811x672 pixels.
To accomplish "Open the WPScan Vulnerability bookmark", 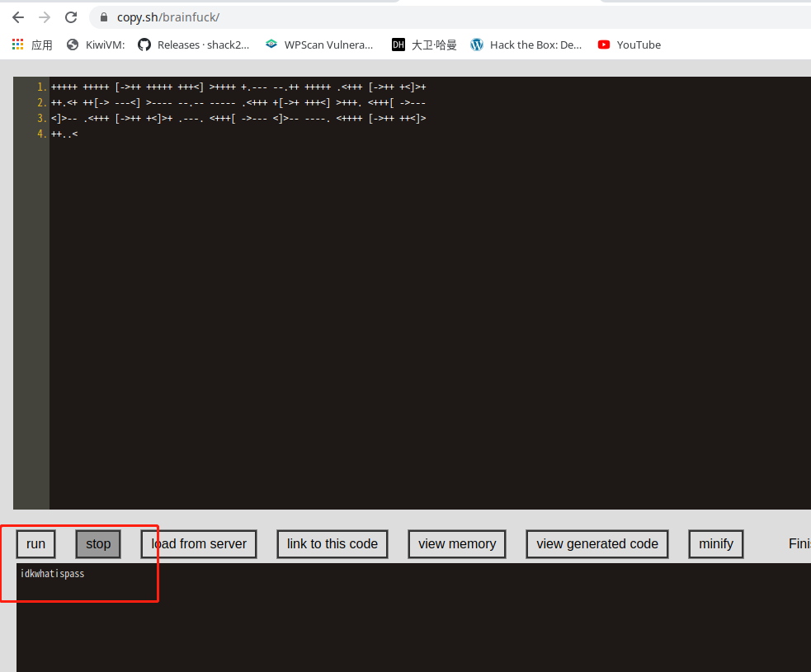I will 319,45.
